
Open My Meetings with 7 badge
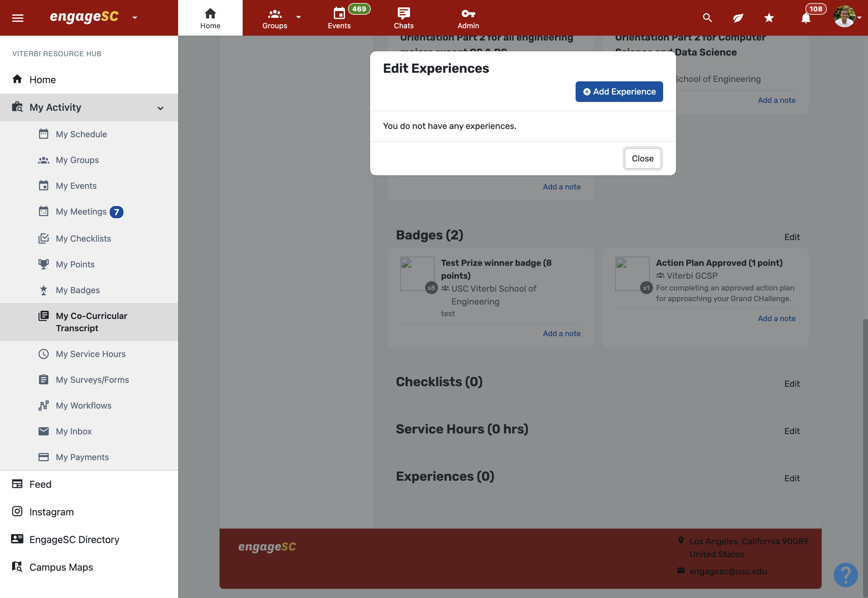89,212
